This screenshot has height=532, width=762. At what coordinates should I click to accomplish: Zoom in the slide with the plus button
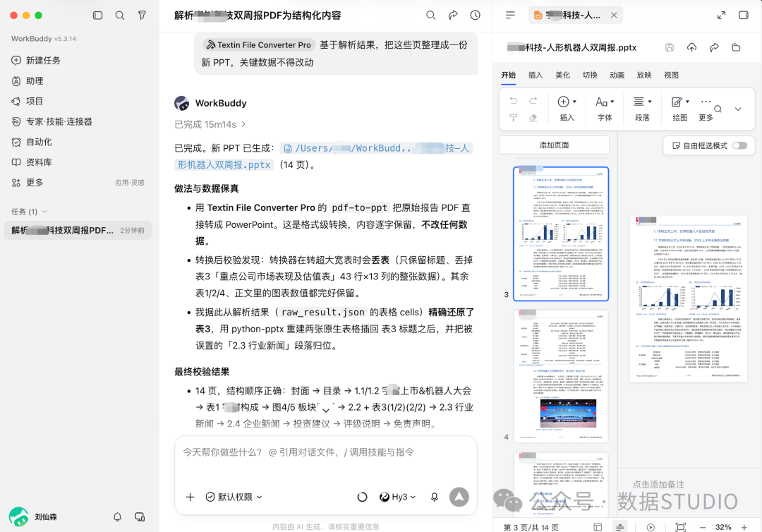744,527
